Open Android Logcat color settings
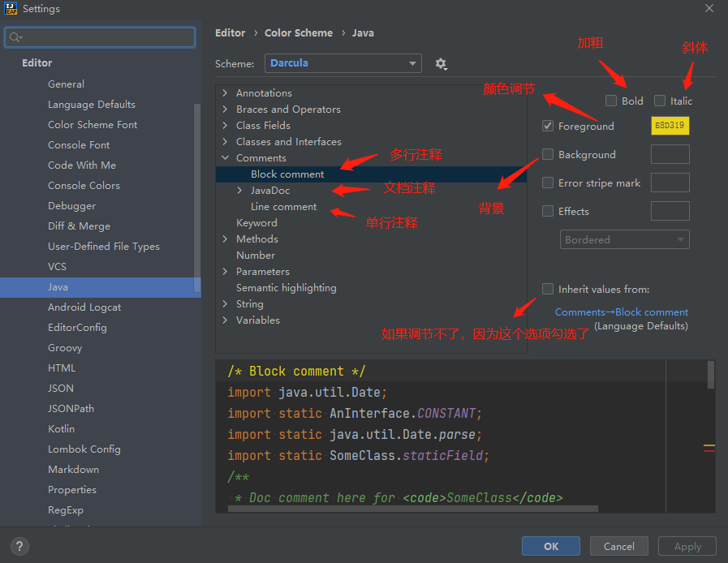728x563 pixels. (x=84, y=307)
